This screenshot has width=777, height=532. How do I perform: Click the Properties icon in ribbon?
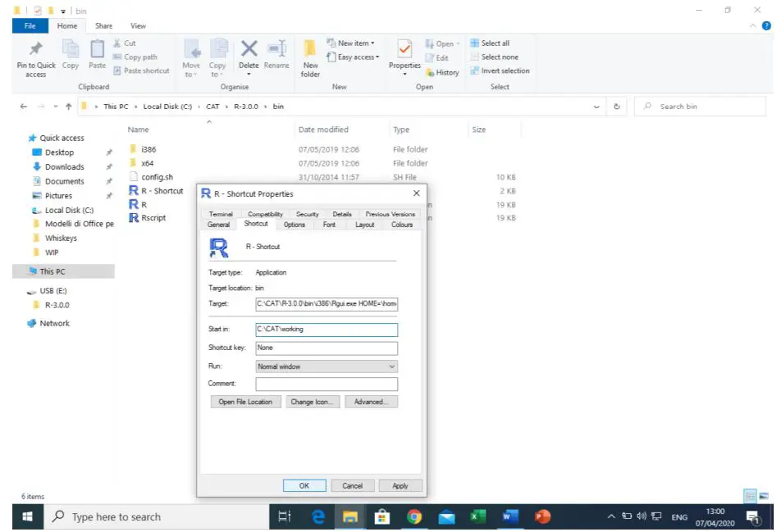pyautogui.click(x=404, y=49)
